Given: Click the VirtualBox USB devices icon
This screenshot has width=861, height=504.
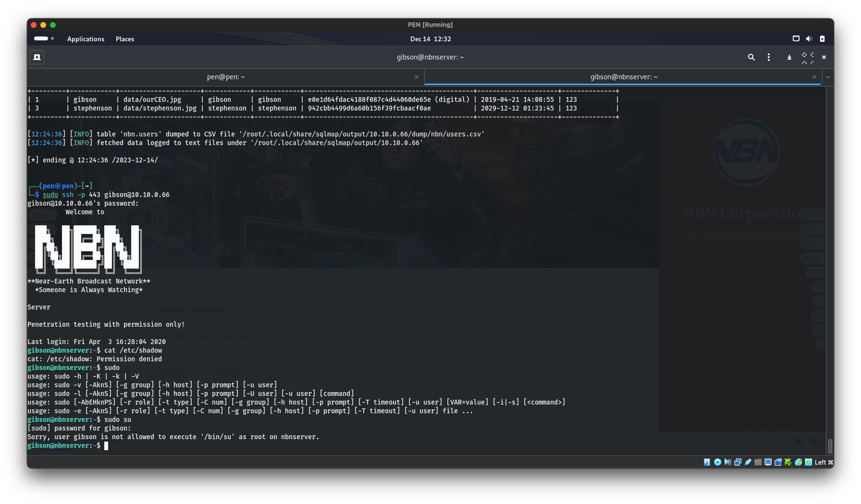Looking at the screenshot, I should (748, 462).
